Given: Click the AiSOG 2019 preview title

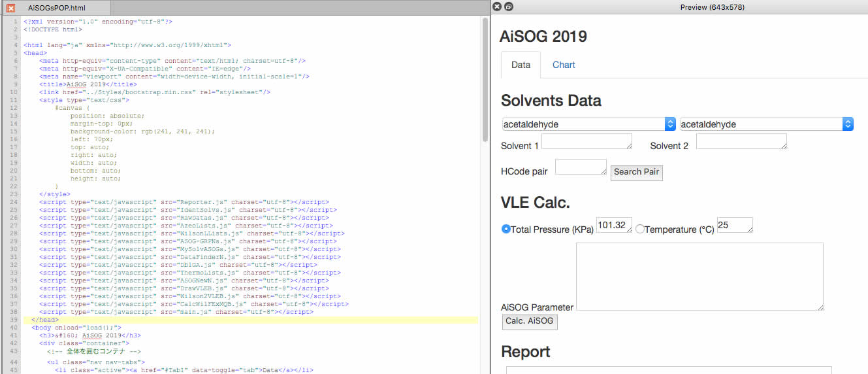Looking at the screenshot, I should (x=543, y=37).
